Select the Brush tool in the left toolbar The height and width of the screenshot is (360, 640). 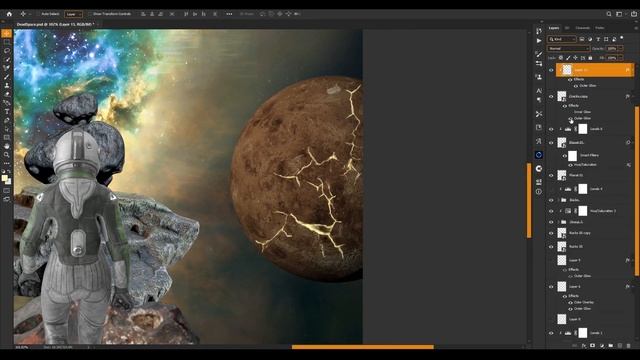pyautogui.click(x=7, y=77)
